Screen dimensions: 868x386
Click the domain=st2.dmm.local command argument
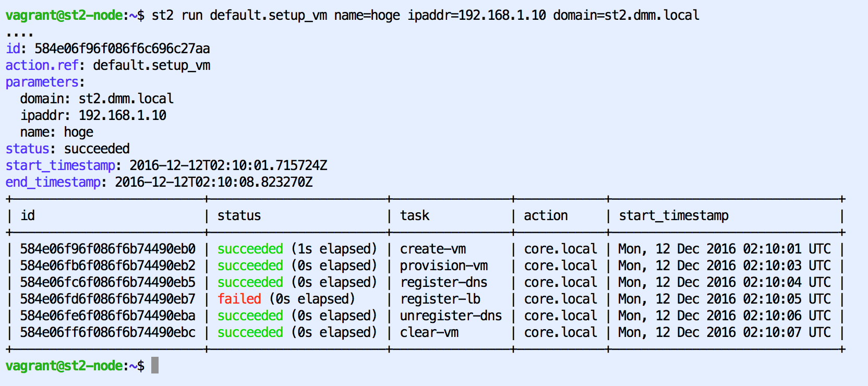[626, 15]
